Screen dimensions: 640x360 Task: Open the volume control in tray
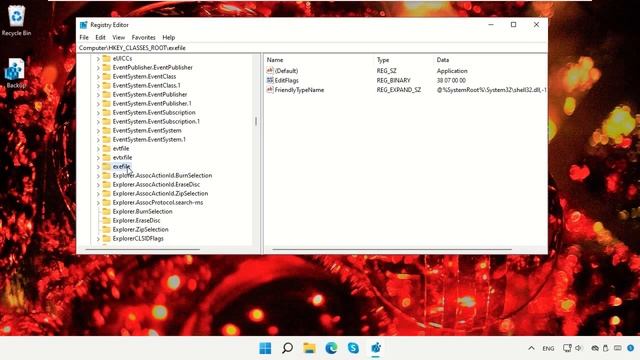point(579,348)
